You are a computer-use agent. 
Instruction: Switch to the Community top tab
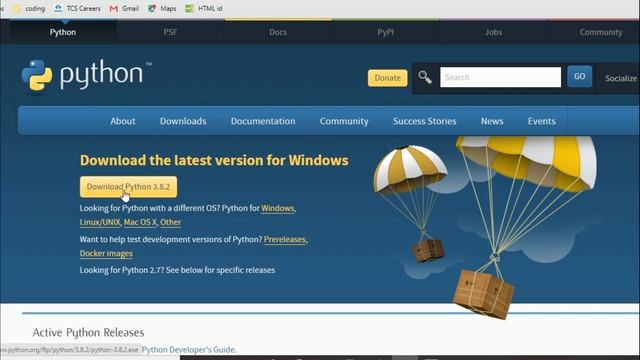pyautogui.click(x=601, y=32)
